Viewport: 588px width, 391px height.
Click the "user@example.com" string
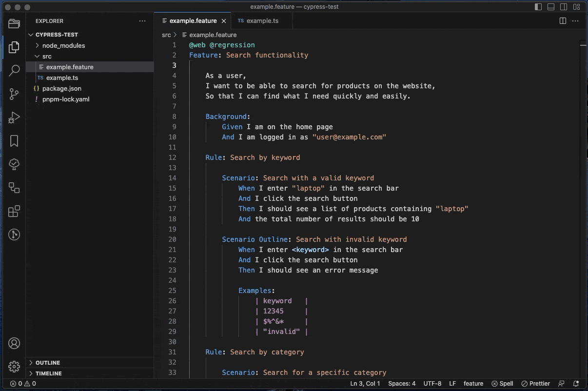(x=349, y=137)
